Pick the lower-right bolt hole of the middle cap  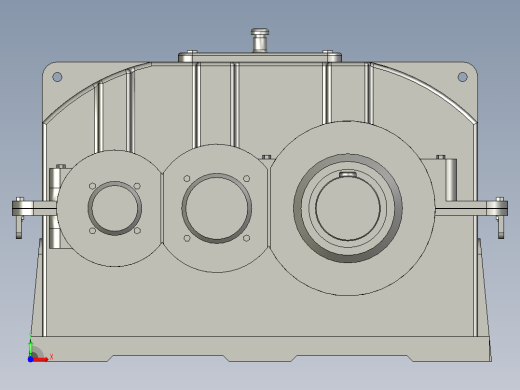[x=246, y=238]
